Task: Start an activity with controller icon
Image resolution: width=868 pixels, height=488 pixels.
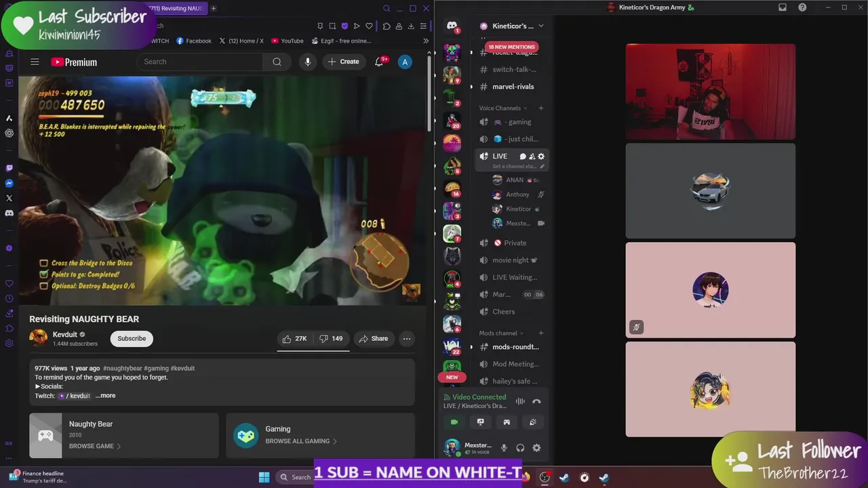Action: click(507, 422)
